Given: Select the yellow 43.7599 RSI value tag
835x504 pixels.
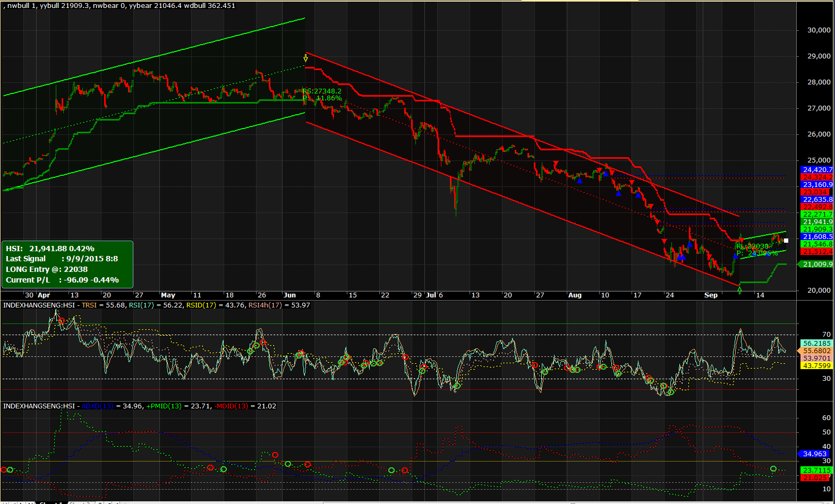Looking at the screenshot, I should (x=817, y=365).
